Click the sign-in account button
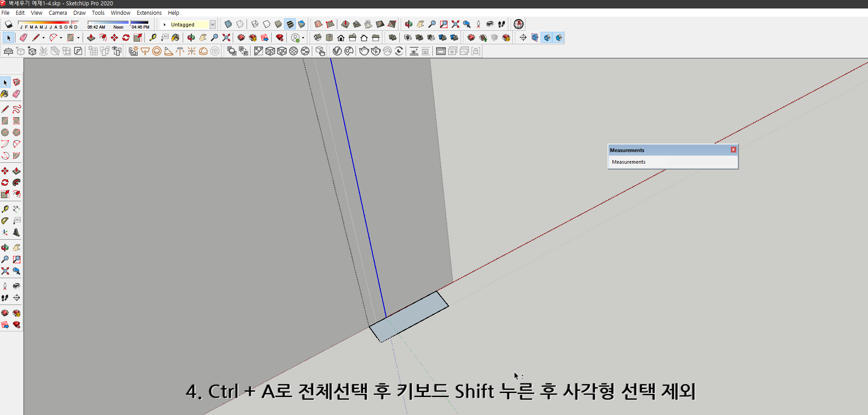Viewport: 868px width, 415px height. pos(295,38)
